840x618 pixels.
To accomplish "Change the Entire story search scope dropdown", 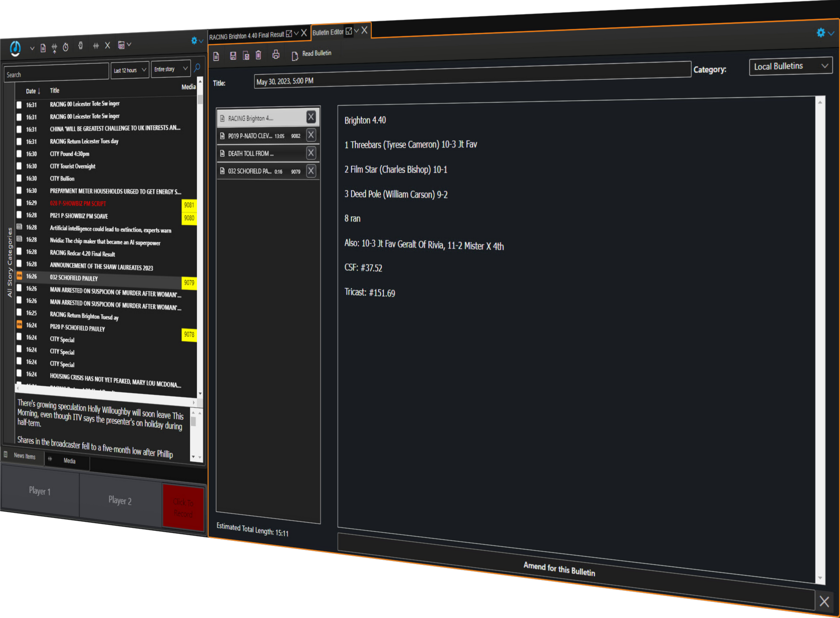I will click(170, 69).
